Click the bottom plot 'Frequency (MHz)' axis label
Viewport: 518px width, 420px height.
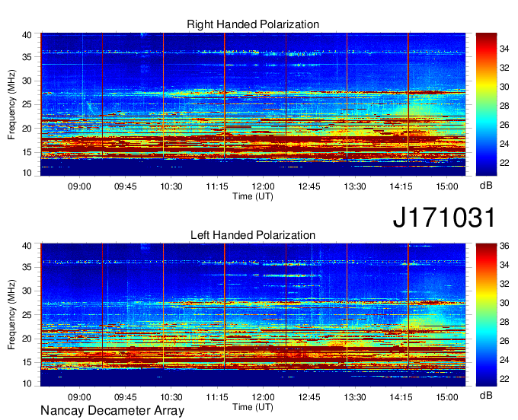coord(11,315)
